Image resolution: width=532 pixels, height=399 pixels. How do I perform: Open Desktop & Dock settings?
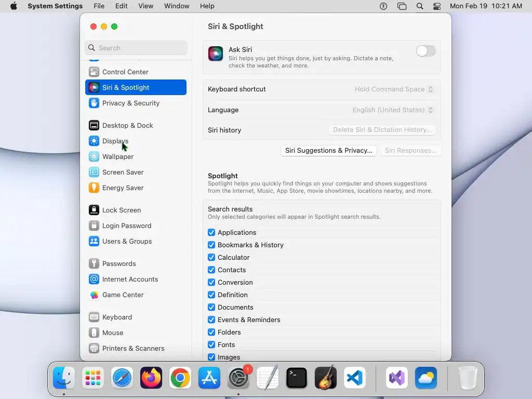[136, 126]
